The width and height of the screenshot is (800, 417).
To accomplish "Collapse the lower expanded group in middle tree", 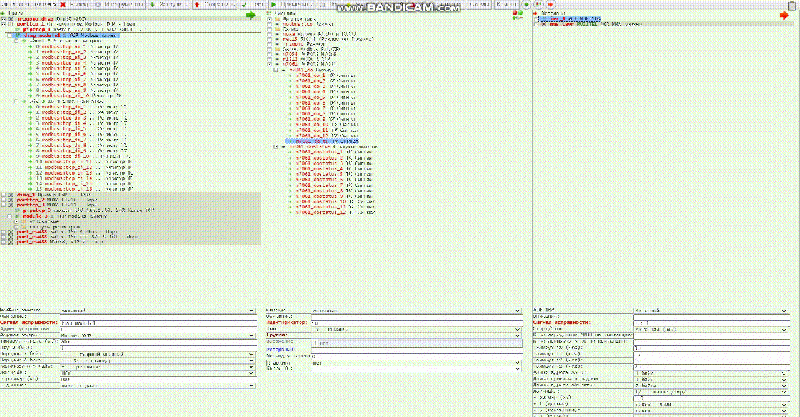I will [276, 146].
